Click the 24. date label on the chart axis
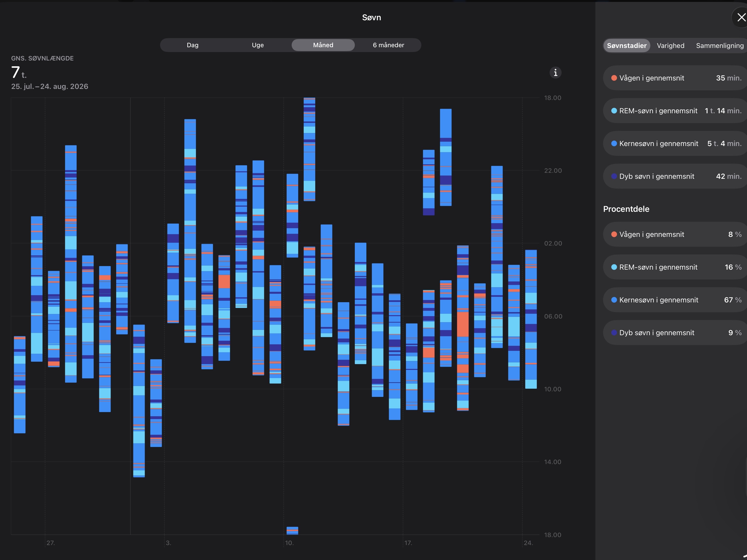This screenshot has width=747, height=560. pyautogui.click(x=529, y=543)
